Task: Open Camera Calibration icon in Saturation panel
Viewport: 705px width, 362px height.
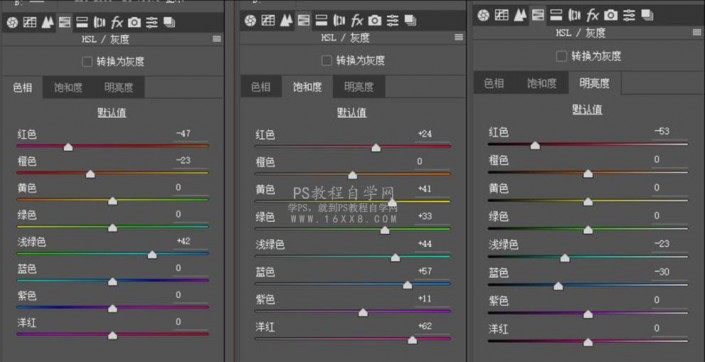Action: click(375, 20)
